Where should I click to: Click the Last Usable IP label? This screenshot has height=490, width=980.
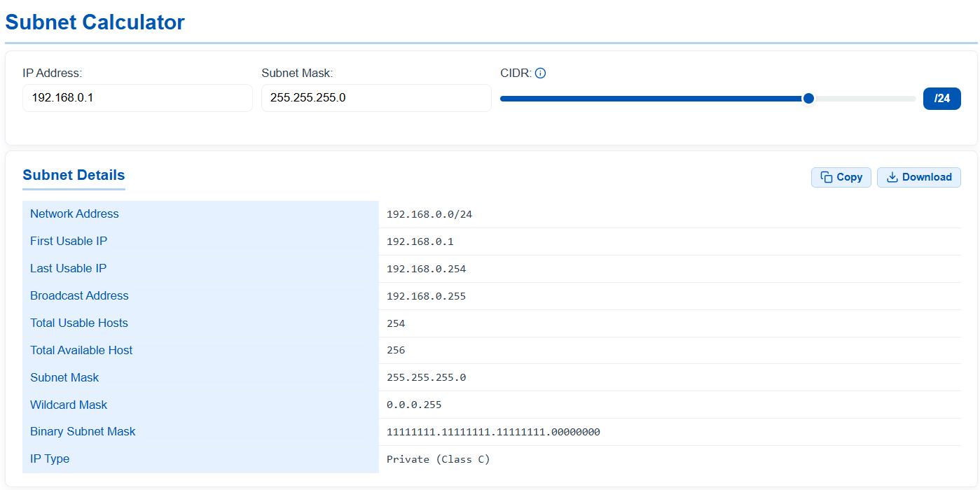(x=69, y=269)
